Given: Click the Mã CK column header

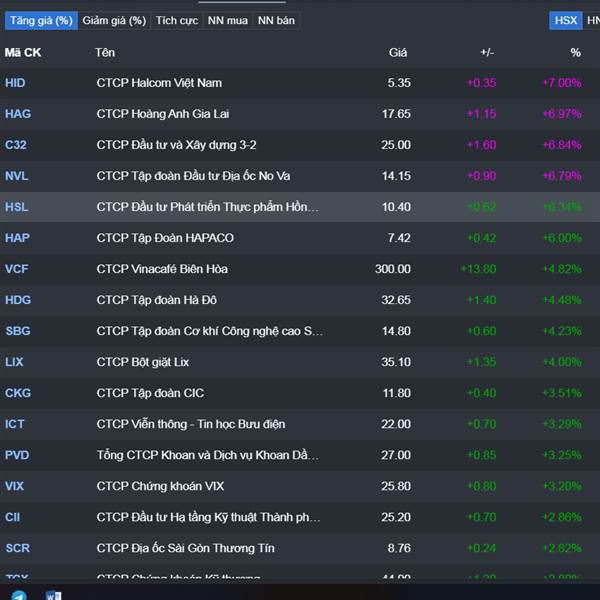Looking at the screenshot, I should (x=23, y=52).
